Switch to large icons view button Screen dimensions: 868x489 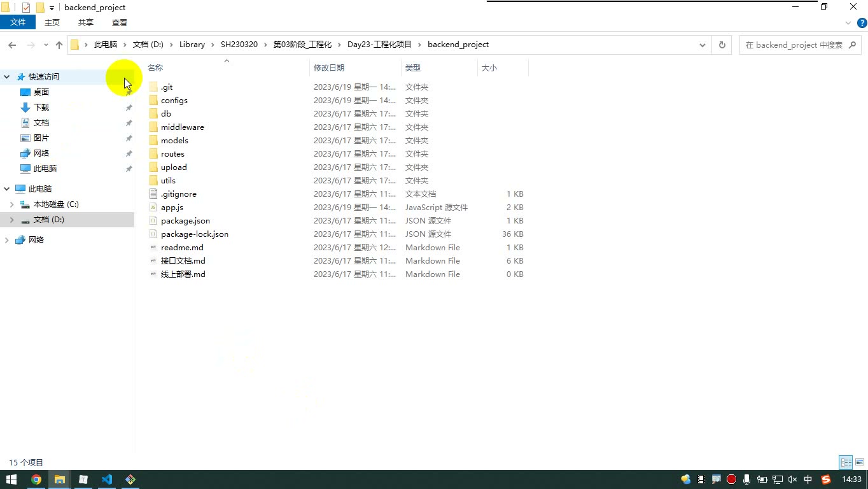[x=860, y=462]
